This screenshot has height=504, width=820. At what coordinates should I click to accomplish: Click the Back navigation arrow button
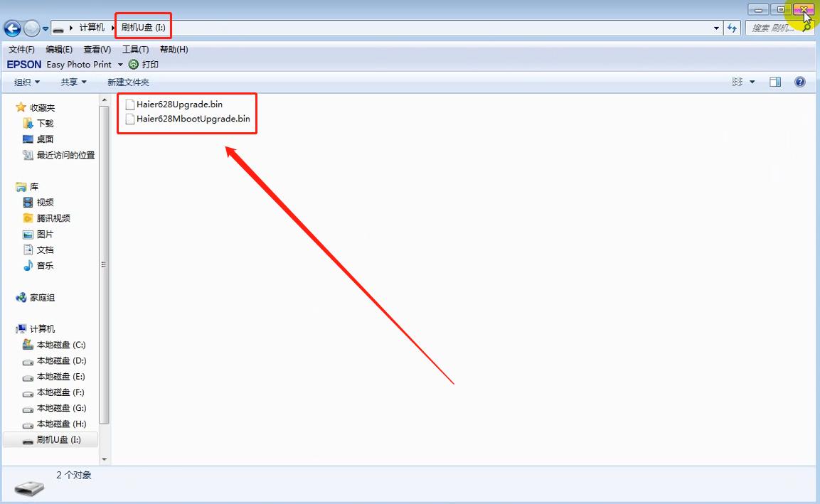coord(13,28)
